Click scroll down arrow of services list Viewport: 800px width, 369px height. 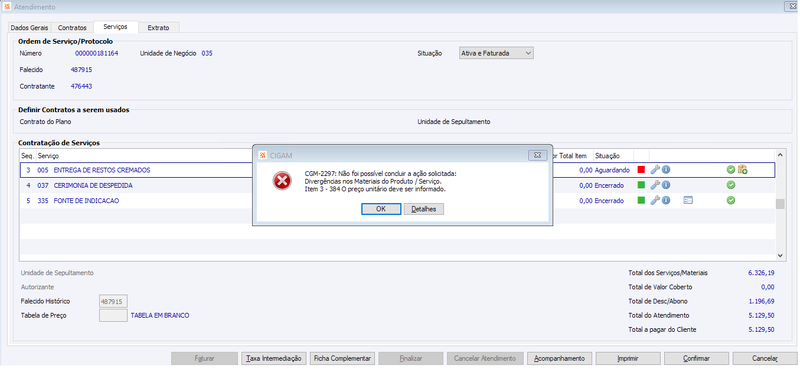tap(780, 255)
